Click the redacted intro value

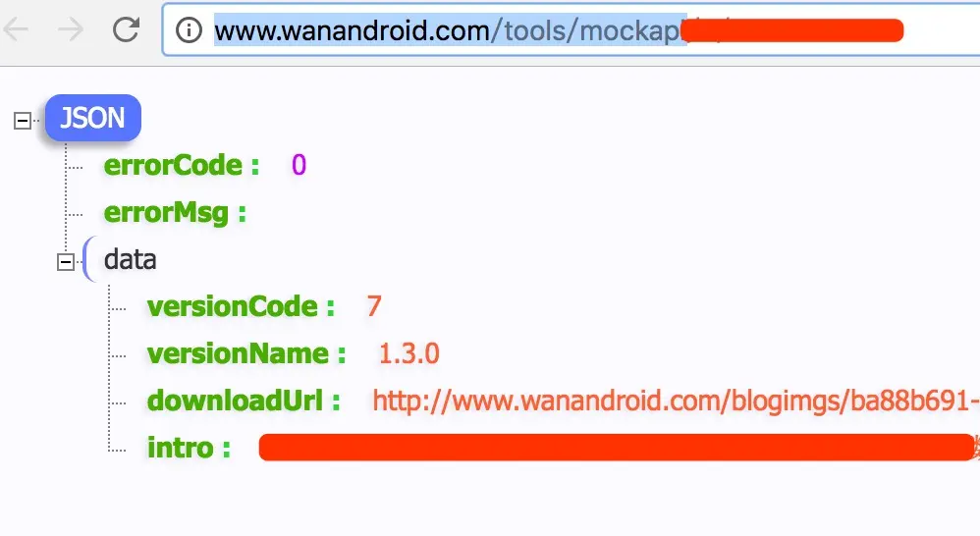[617, 448]
